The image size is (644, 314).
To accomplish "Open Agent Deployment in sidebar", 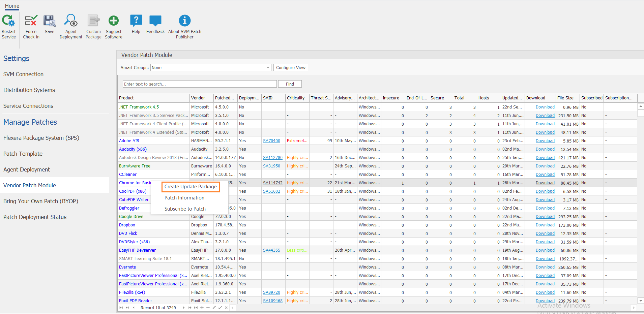I will (27, 169).
